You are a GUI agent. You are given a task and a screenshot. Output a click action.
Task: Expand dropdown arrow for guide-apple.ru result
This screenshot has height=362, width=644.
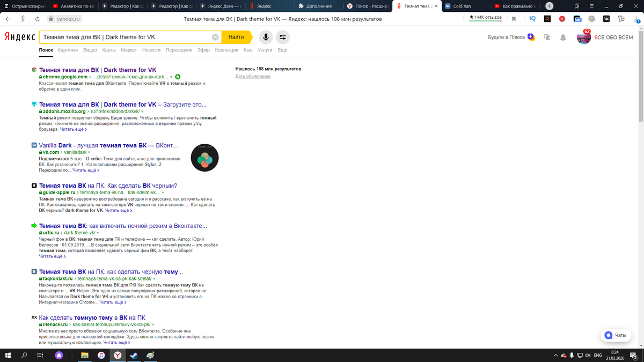163,193
